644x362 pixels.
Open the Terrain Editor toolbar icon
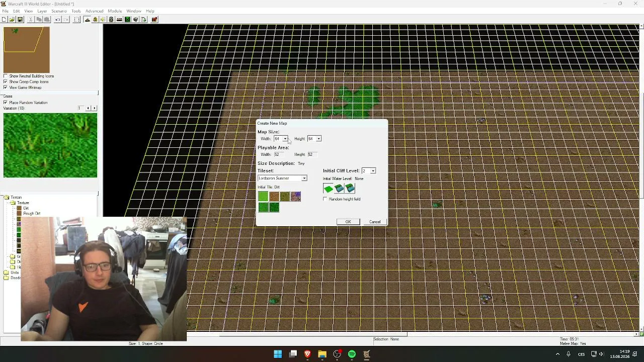click(x=87, y=20)
